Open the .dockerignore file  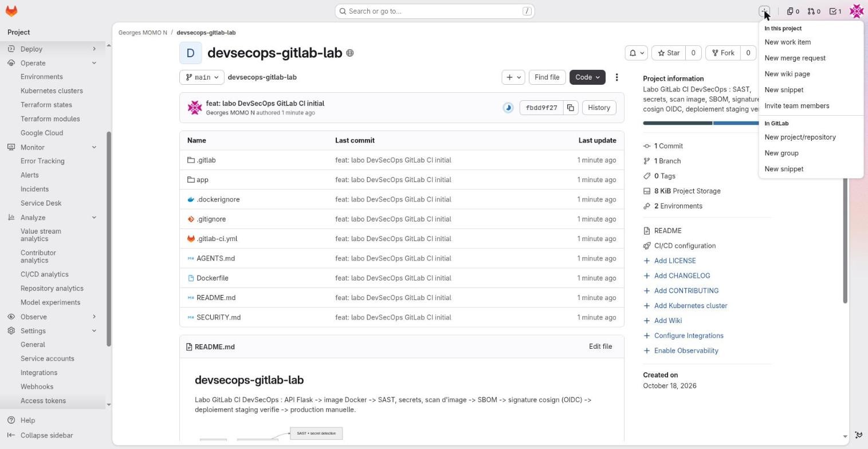pyautogui.click(x=218, y=199)
